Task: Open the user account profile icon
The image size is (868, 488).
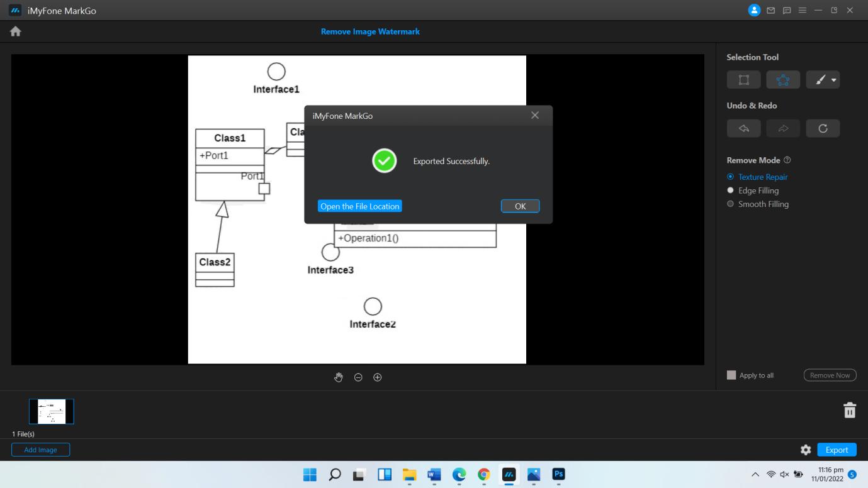Action: click(x=754, y=10)
